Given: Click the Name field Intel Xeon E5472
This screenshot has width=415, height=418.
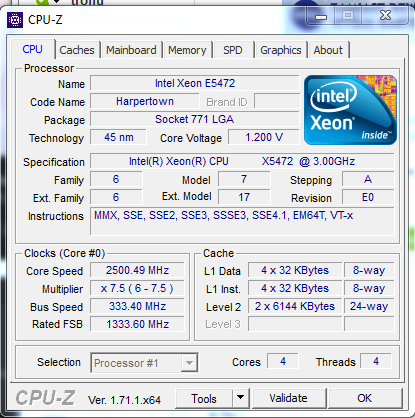Looking at the screenshot, I should 195,83.
